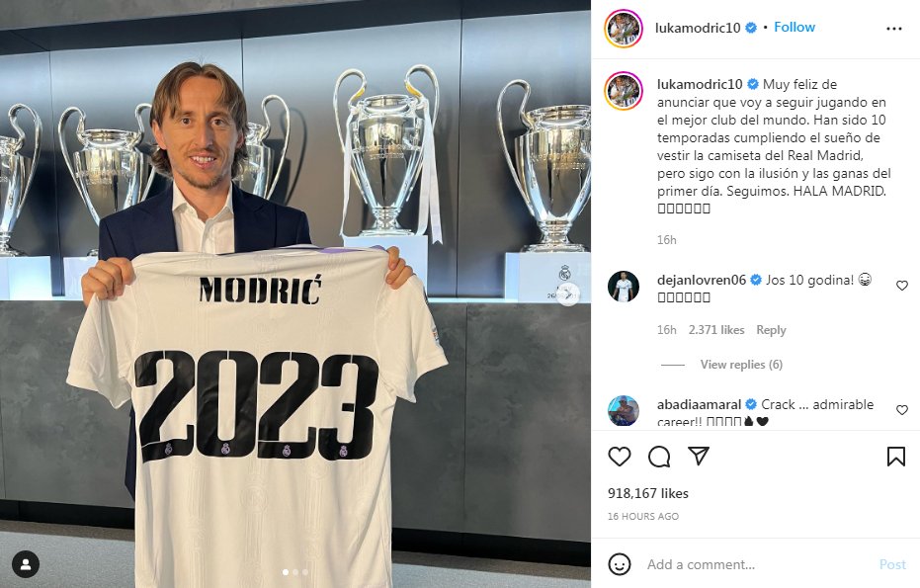This screenshot has width=920, height=588.
Task: Open abadiaamaral profile link
Action: tap(699, 404)
